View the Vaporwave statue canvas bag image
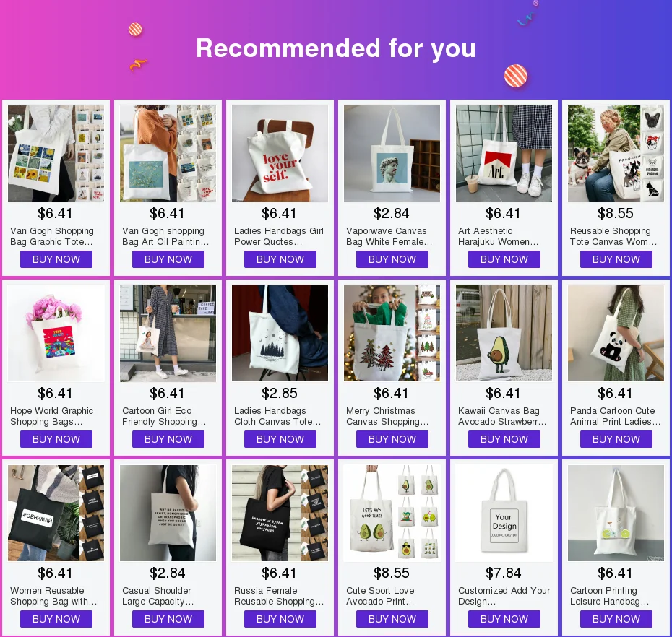The image size is (672, 637). [x=392, y=153]
